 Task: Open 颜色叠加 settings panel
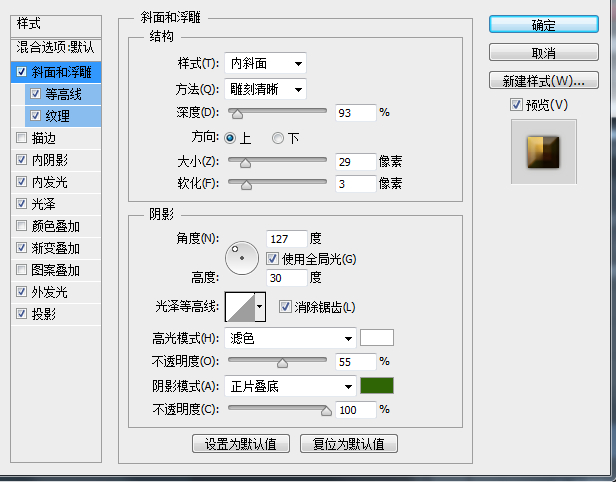click(55, 226)
